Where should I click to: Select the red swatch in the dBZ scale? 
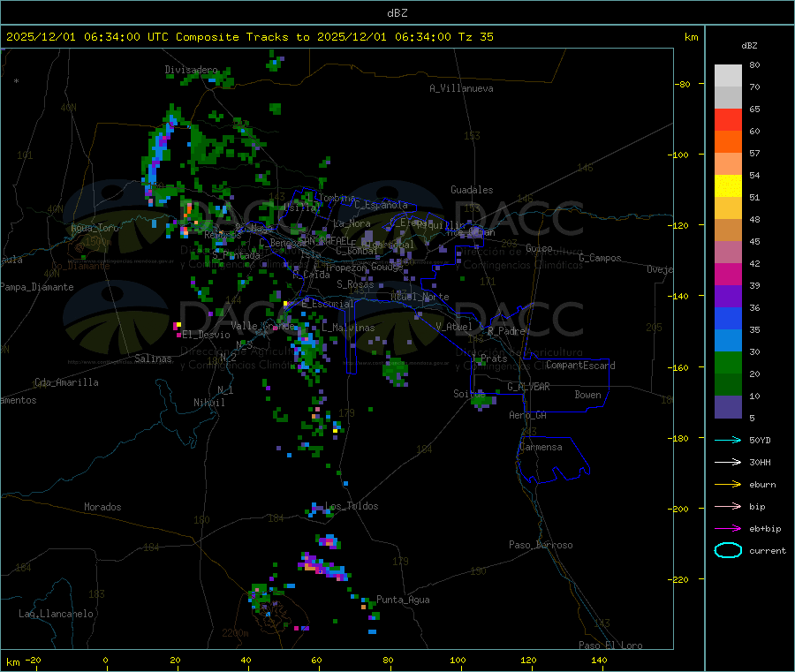point(728,119)
